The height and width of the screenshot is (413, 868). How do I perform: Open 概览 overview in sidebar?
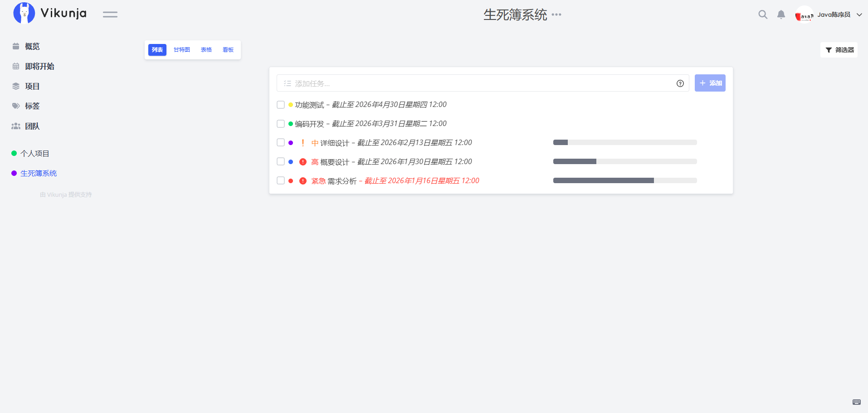32,46
